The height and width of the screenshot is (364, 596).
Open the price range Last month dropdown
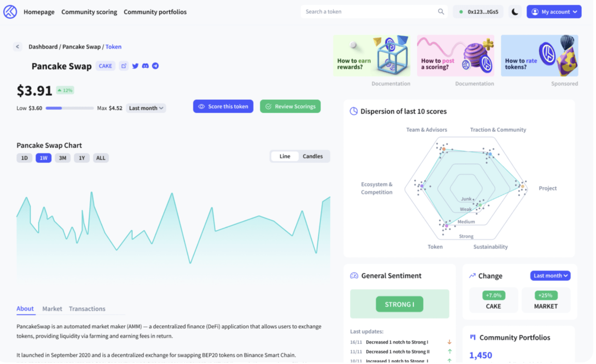click(x=146, y=109)
